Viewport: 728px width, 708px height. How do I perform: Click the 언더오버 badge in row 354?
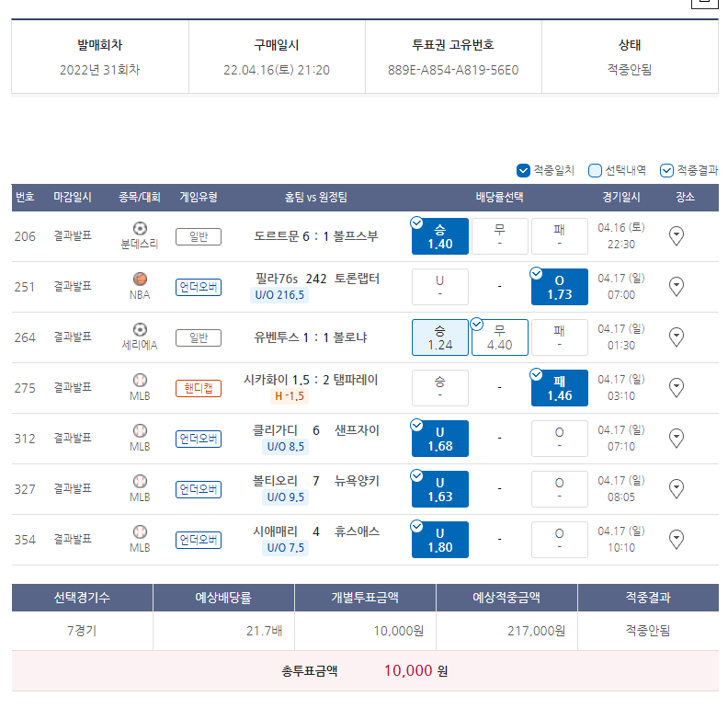pyautogui.click(x=199, y=541)
